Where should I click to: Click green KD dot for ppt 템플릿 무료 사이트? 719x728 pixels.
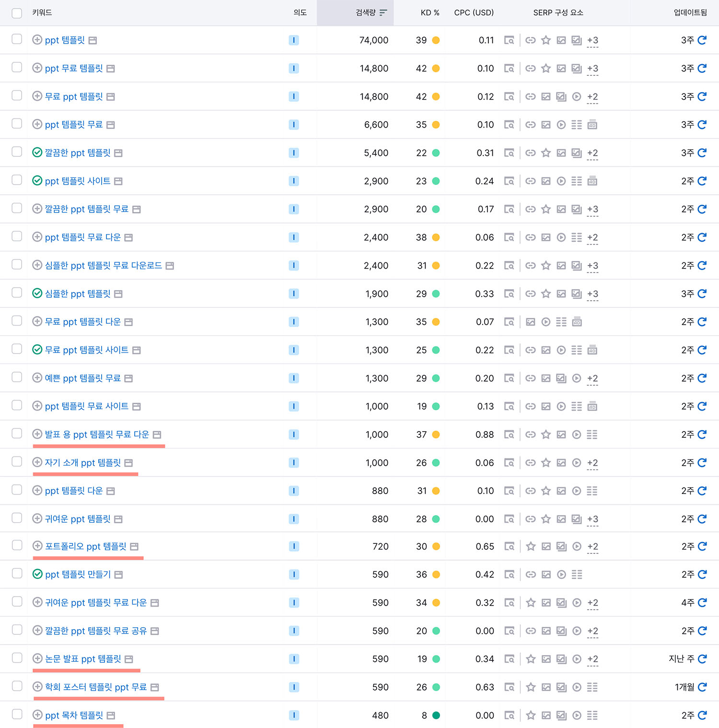(x=436, y=406)
